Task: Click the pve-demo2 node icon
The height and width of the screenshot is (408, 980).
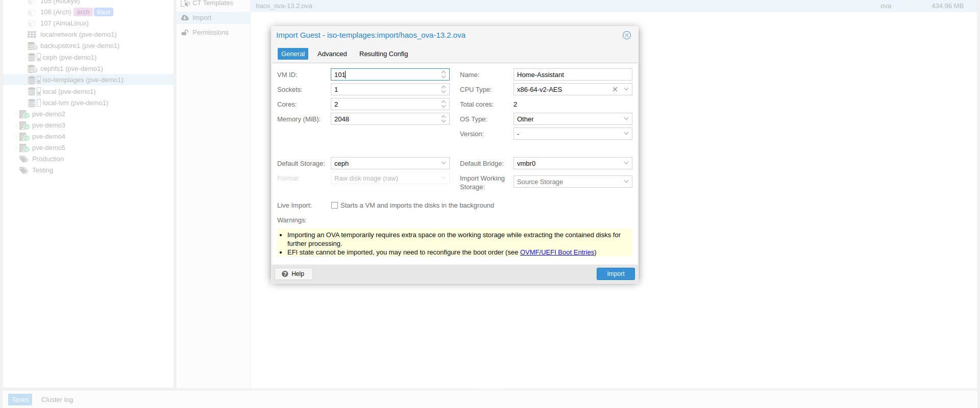Action: 24,114
